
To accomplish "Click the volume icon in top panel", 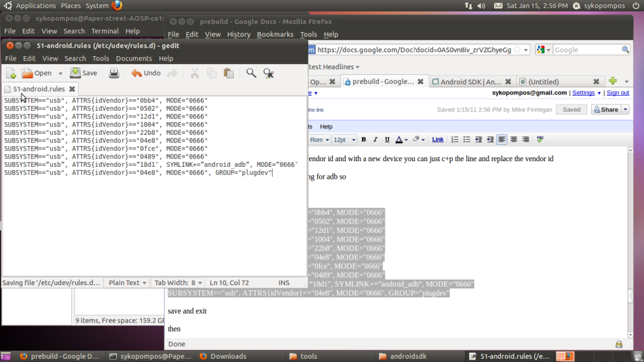I will tap(481, 5).
